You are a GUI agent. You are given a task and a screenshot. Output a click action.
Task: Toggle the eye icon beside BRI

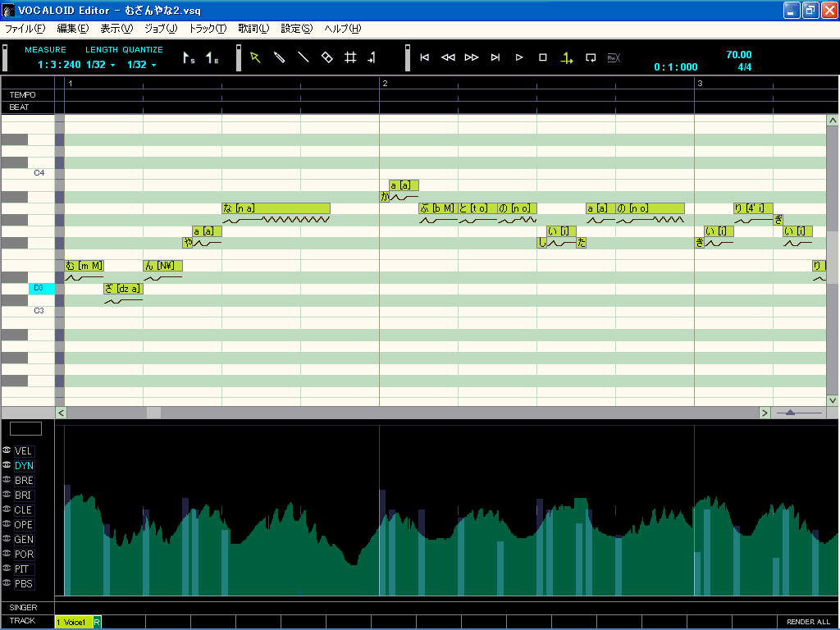pos(7,495)
